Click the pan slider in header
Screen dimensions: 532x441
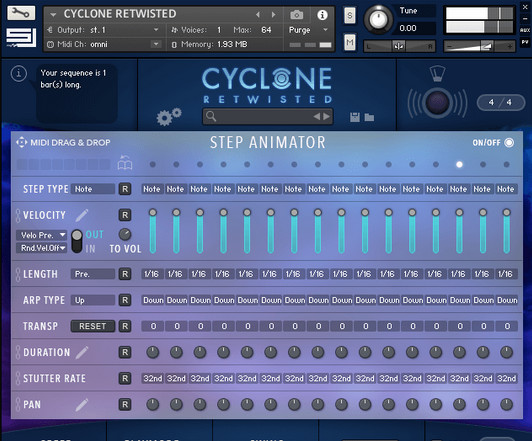pyautogui.click(x=399, y=46)
